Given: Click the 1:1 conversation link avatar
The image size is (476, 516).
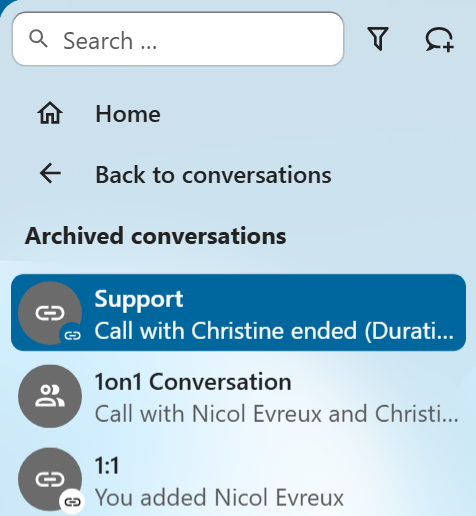Looking at the screenshot, I should pyautogui.click(x=50, y=479).
